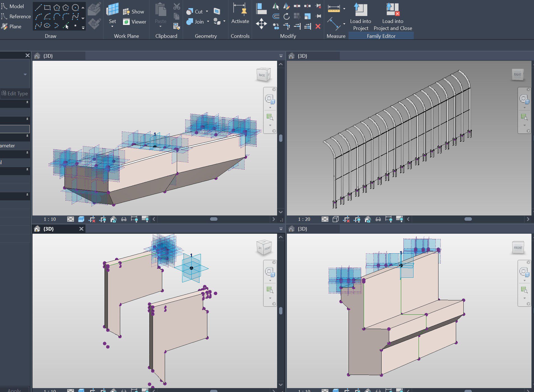Activate the Rotate tool
534x392 pixels.
click(x=287, y=16)
